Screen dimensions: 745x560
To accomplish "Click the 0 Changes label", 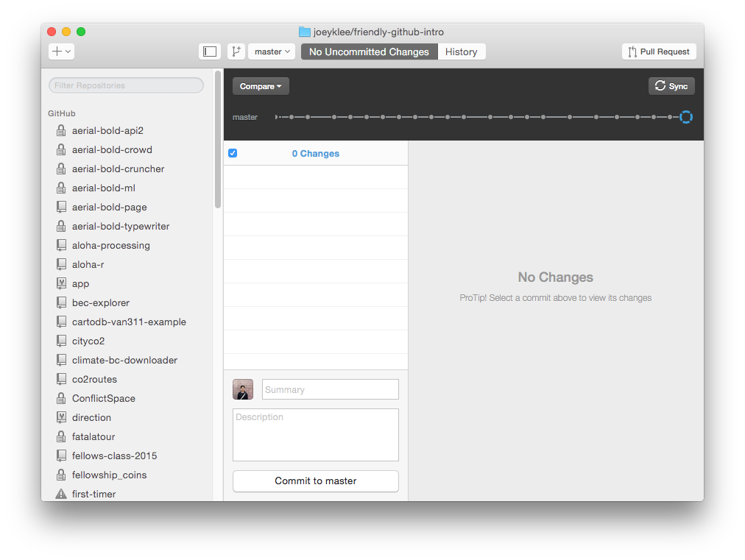I will (316, 153).
